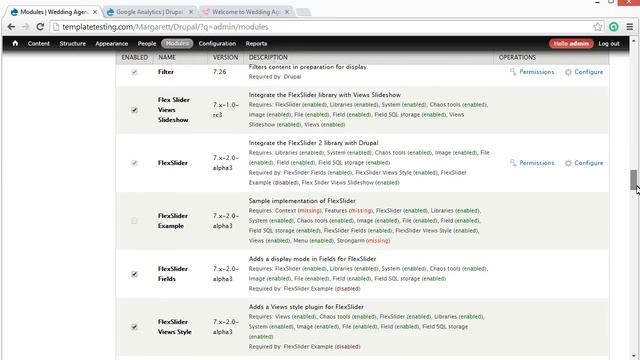640x360 pixels.
Task: Click the NAME column header
Action: pyautogui.click(x=167, y=58)
